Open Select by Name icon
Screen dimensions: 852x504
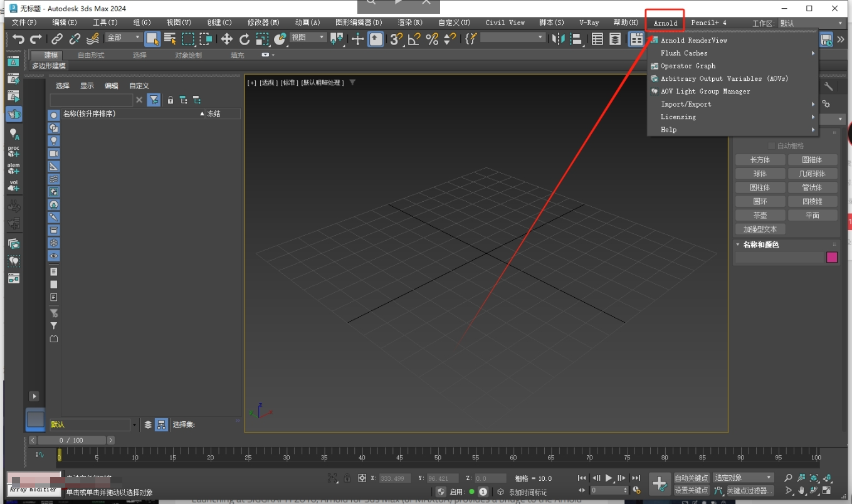click(170, 39)
